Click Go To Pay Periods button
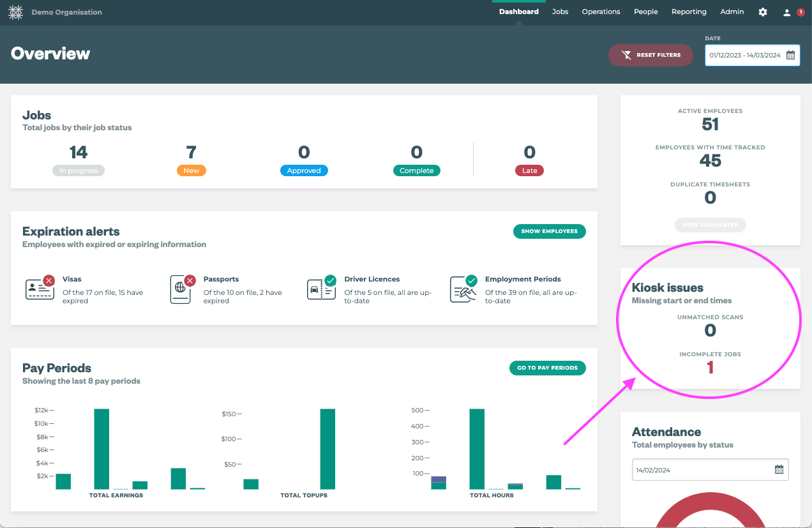 point(547,368)
